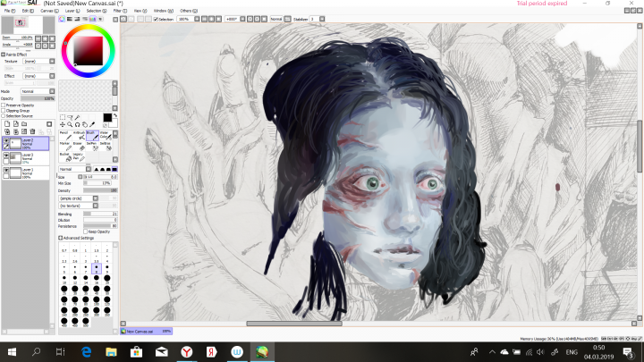Viewport: 644px width, 362px height.
Task: Choose the Eraser tool
Action: (x=78, y=146)
